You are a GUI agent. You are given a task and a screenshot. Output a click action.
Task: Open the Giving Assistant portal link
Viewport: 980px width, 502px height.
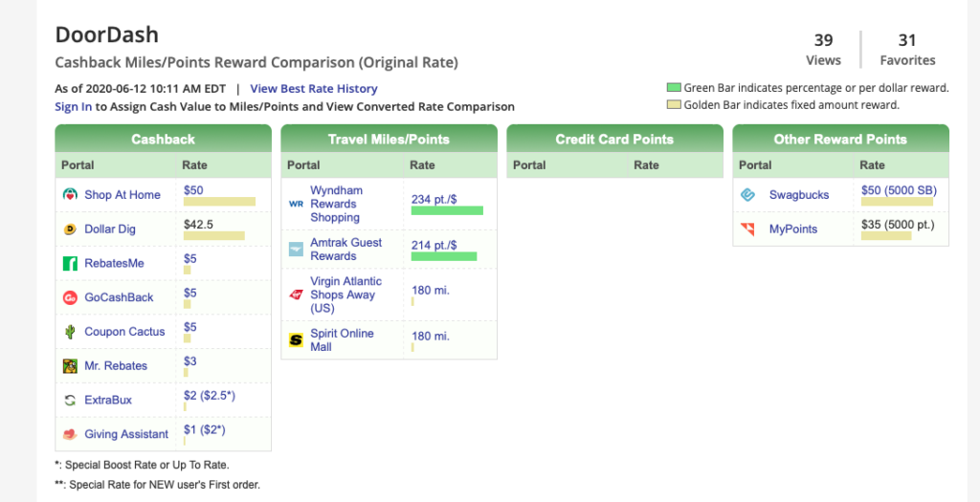pos(126,434)
